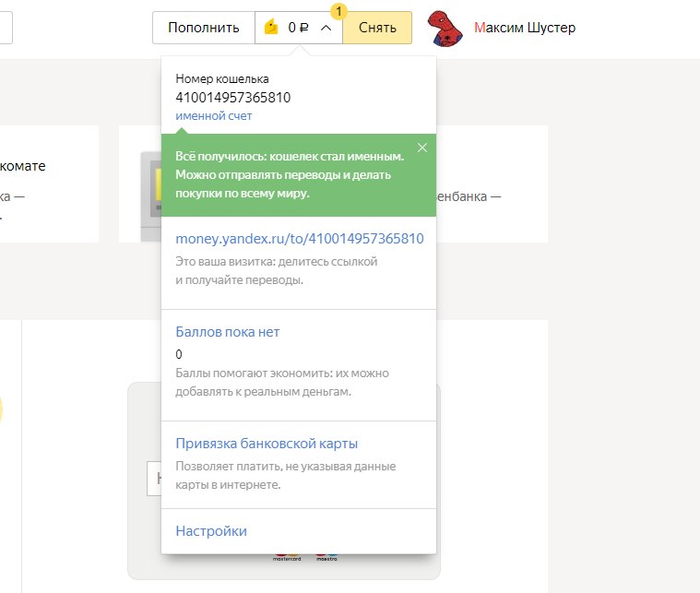This screenshot has height=593, width=700.
Task: Click the green Всё получилось message text
Action: pos(290,175)
